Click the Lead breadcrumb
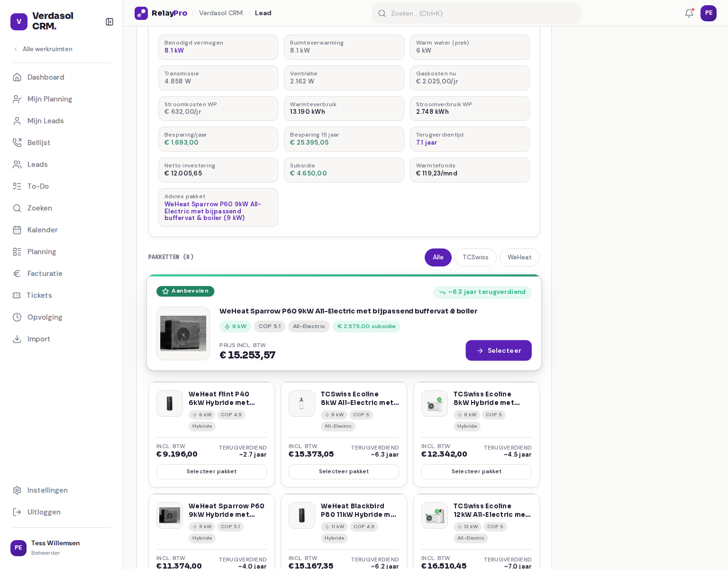The height and width of the screenshot is (569, 728). click(263, 13)
